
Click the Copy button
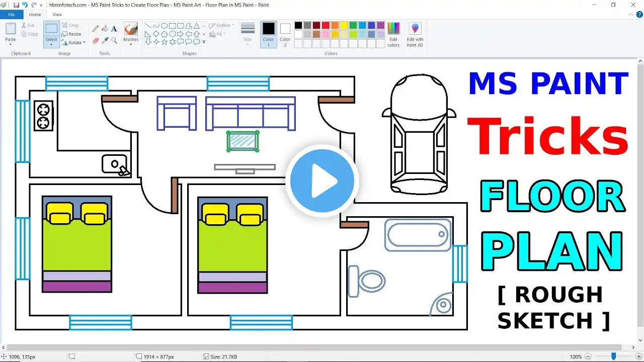[29, 34]
